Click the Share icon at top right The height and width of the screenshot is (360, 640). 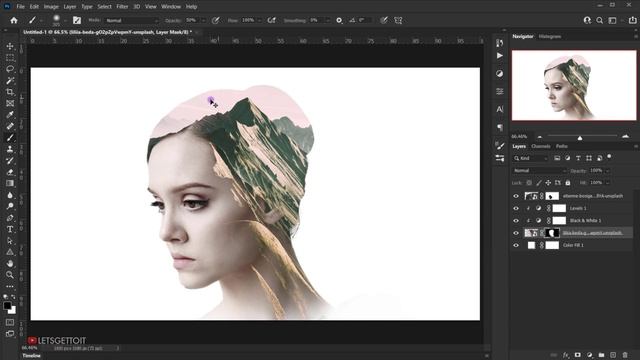click(x=632, y=20)
